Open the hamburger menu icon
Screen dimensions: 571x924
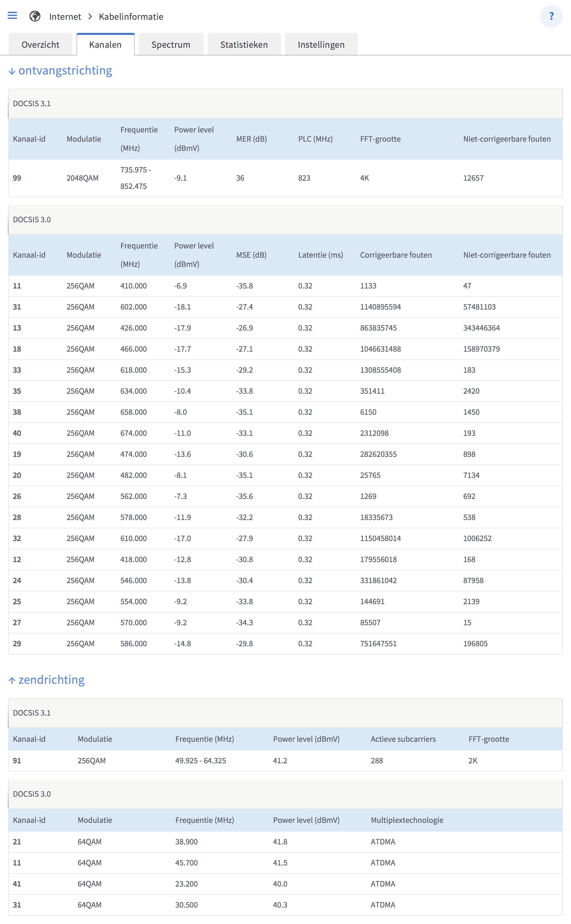(13, 15)
